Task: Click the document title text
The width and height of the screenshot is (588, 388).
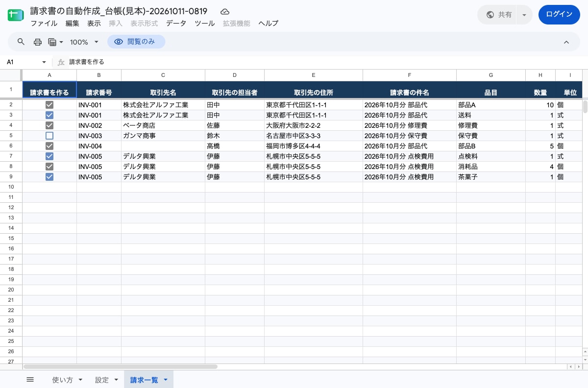Action: point(119,11)
